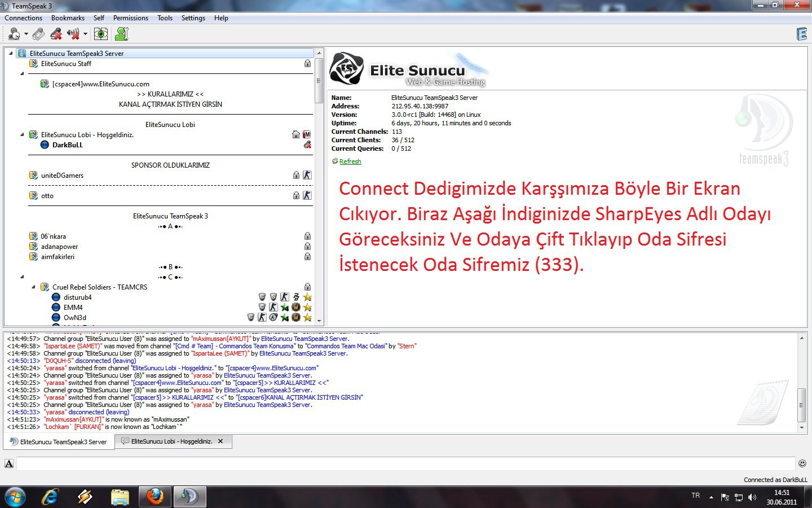The height and width of the screenshot is (508, 812).
Task: Click the contacts manager green user icon
Action: (x=121, y=34)
